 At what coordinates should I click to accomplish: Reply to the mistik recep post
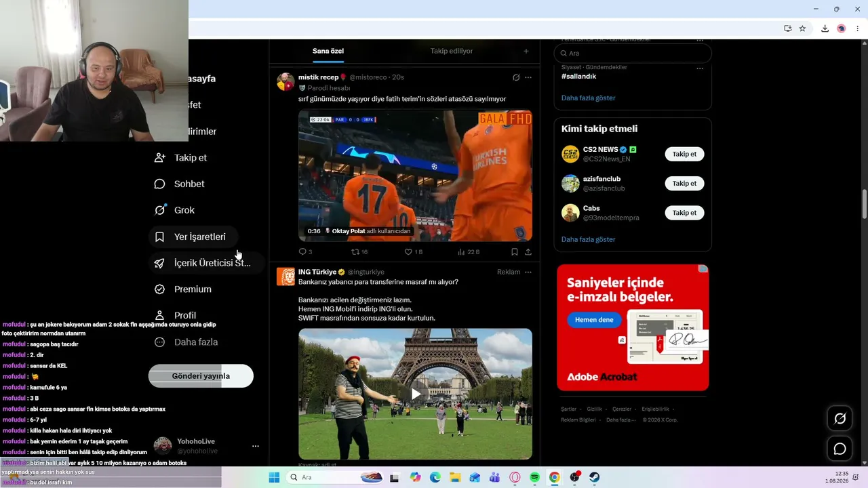(305, 251)
